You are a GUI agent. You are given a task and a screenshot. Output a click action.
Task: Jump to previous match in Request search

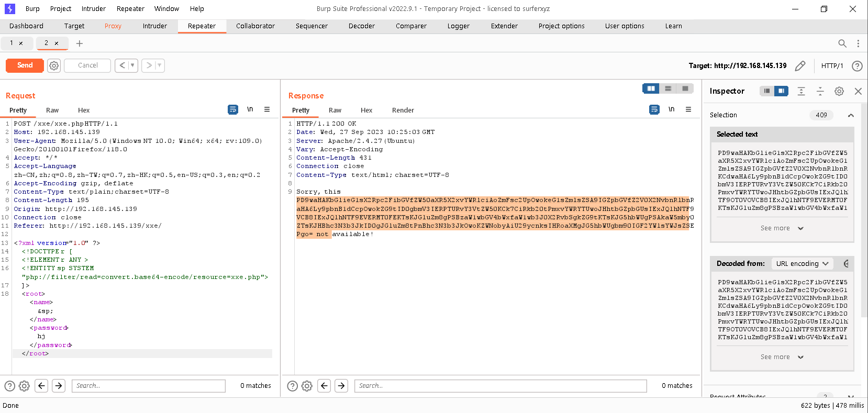click(x=42, y=386)
